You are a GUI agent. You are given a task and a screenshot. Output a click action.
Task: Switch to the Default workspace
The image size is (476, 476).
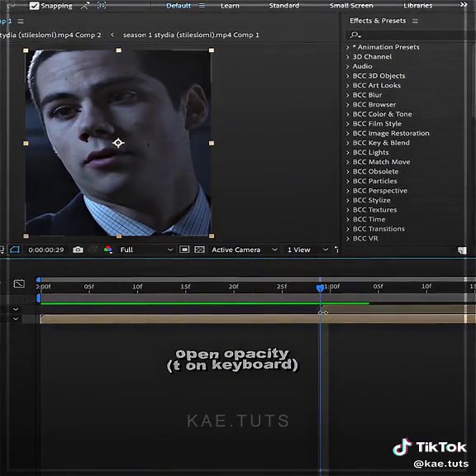178,6
